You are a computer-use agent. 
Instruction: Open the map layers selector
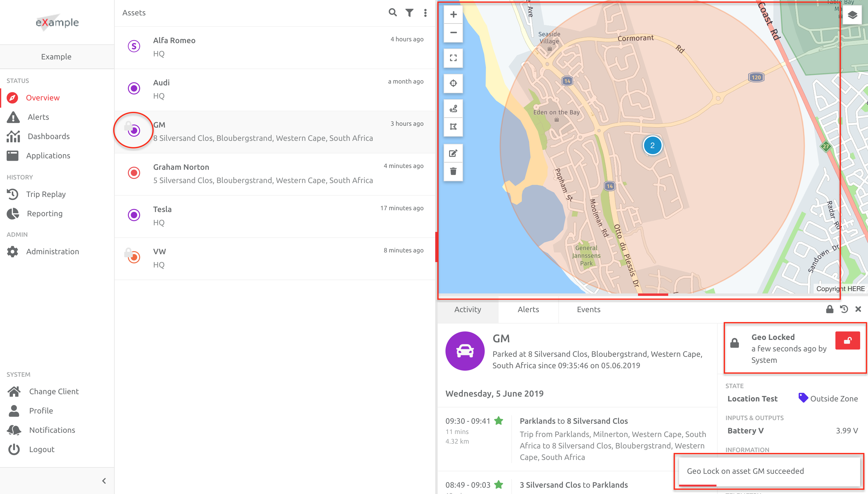click(852, 14)
